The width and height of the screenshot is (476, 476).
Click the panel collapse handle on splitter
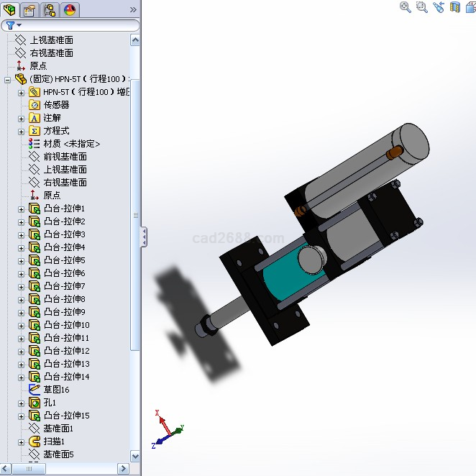click(144, 237)
